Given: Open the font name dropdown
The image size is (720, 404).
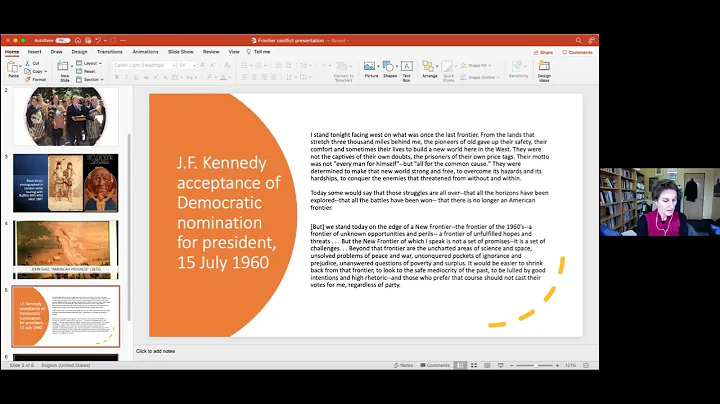Looking at the screenshot, I should 174,66.
